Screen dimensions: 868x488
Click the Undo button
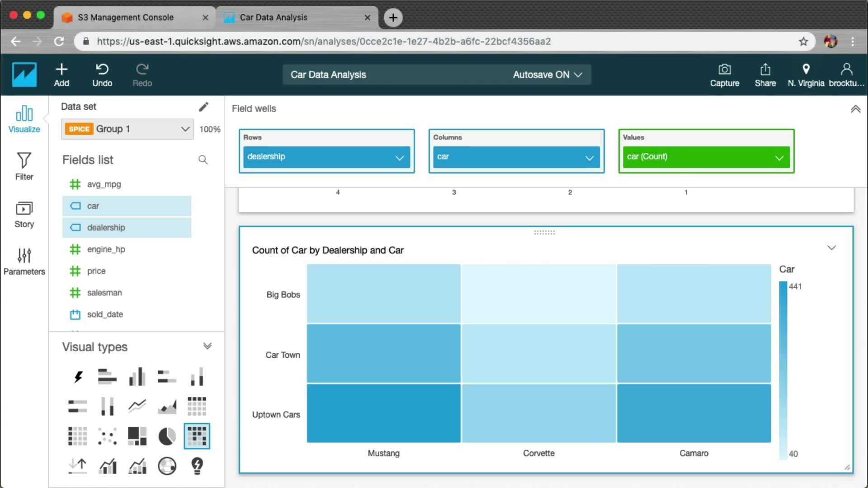click(x=102, y=75)
